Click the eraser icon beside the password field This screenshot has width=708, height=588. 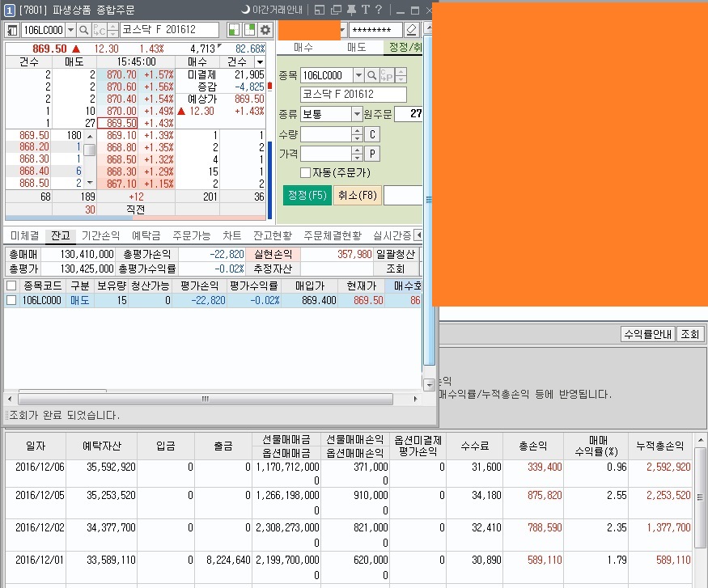pyautogui.click(x=411, y=30)
